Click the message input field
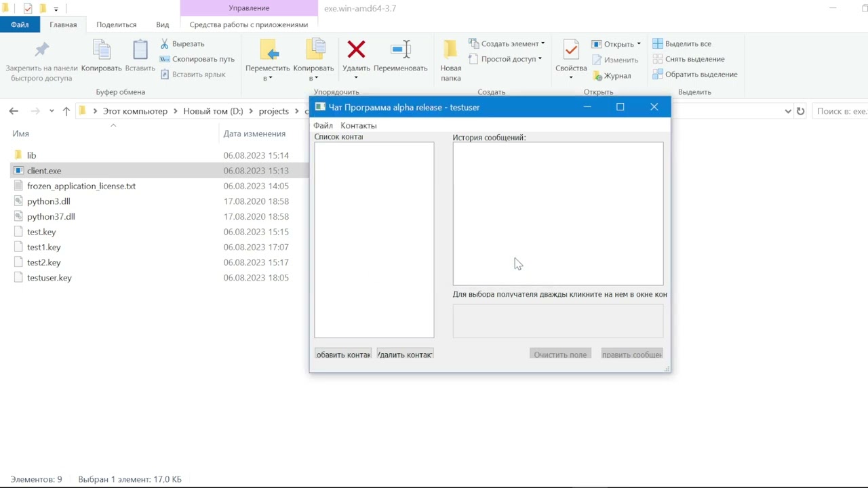 coord(558,321)
